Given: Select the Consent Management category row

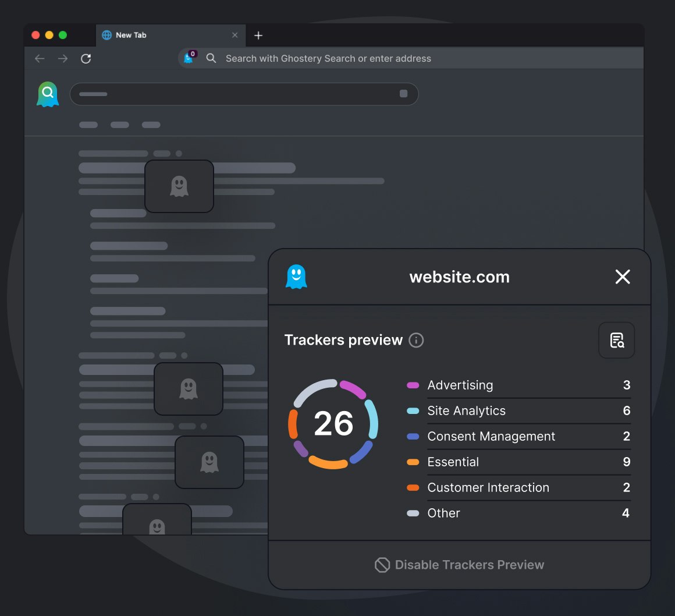Looking at the screenshot, I should click(518, 436).
